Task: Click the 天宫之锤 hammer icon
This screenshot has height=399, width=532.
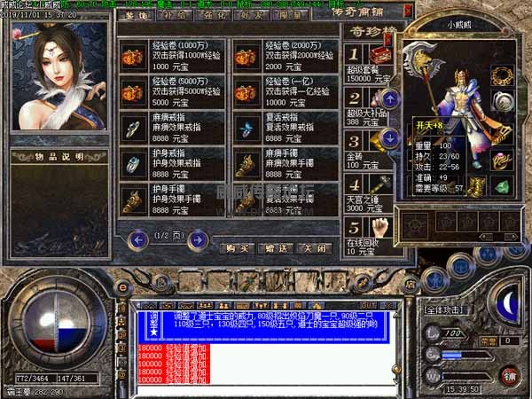Action: point(379,184)
